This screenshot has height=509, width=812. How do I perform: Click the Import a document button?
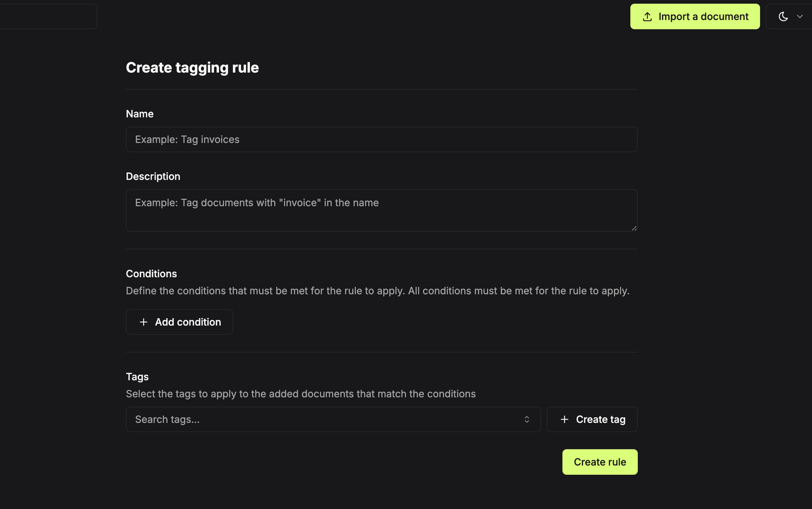tap(694, 16)
